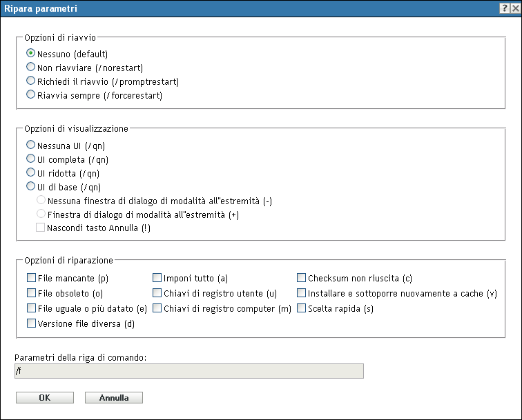
Task: Confirm with the OK button
Action: coord(44,398)
